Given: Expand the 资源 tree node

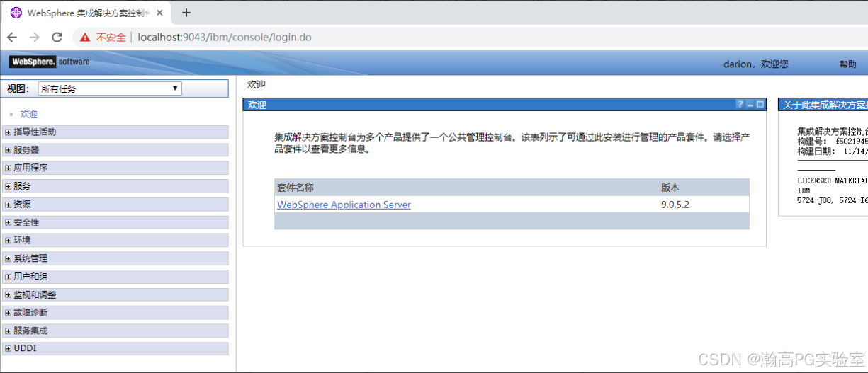Looking at the screenshot, I should click(8, 205).
